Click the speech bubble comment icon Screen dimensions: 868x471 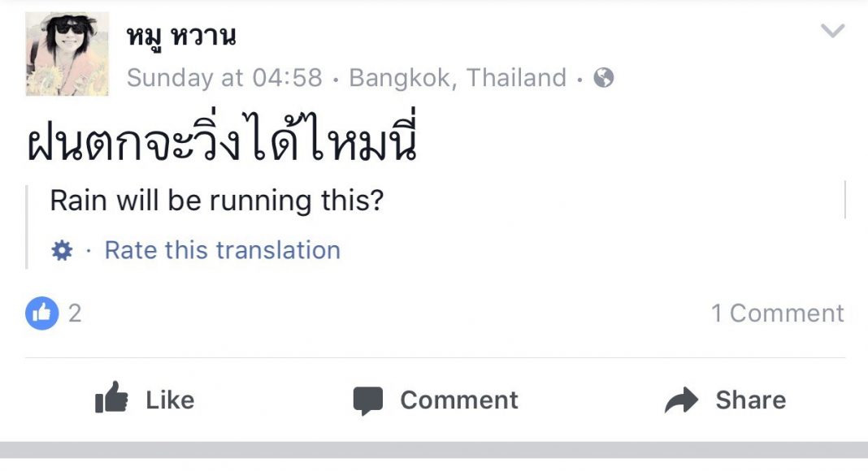tap(367, 400)
